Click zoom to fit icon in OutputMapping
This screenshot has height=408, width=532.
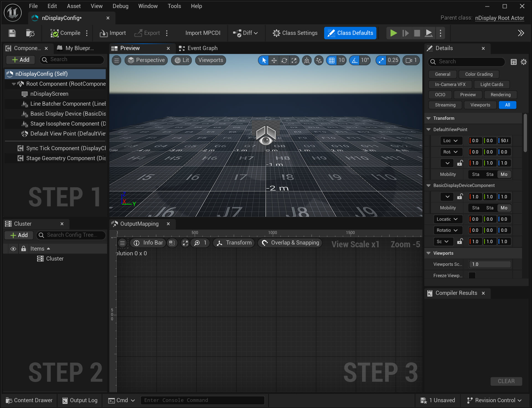(185, 243)
